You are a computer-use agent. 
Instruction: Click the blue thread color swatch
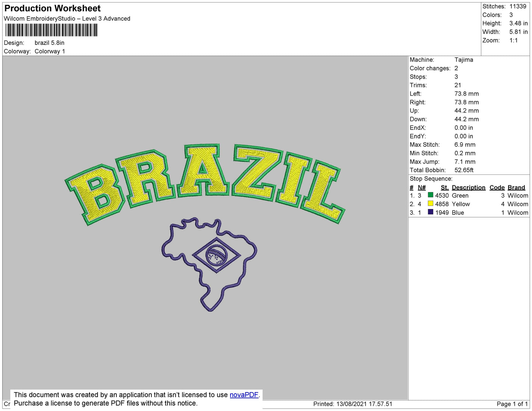[430, 212]
